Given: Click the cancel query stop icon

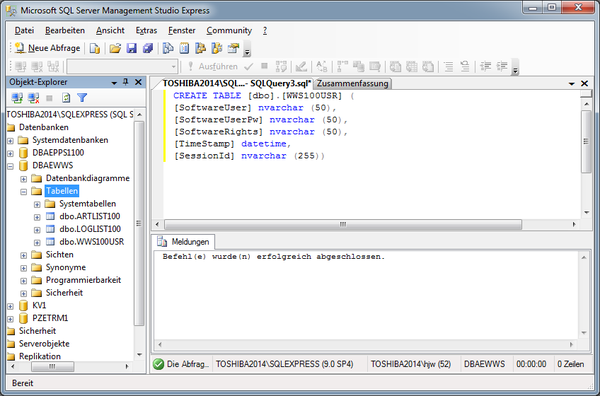Looking at the screenshot, I should [x=264, y=66].
